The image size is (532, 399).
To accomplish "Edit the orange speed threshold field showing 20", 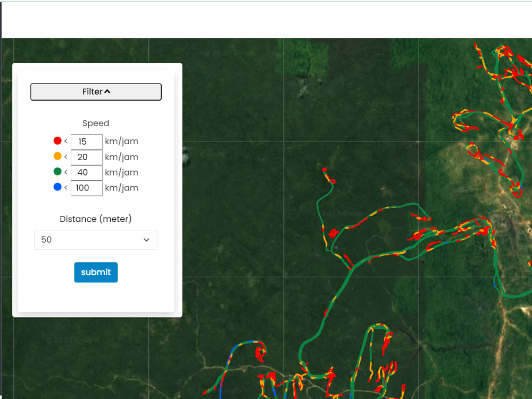I will [87, 157].
